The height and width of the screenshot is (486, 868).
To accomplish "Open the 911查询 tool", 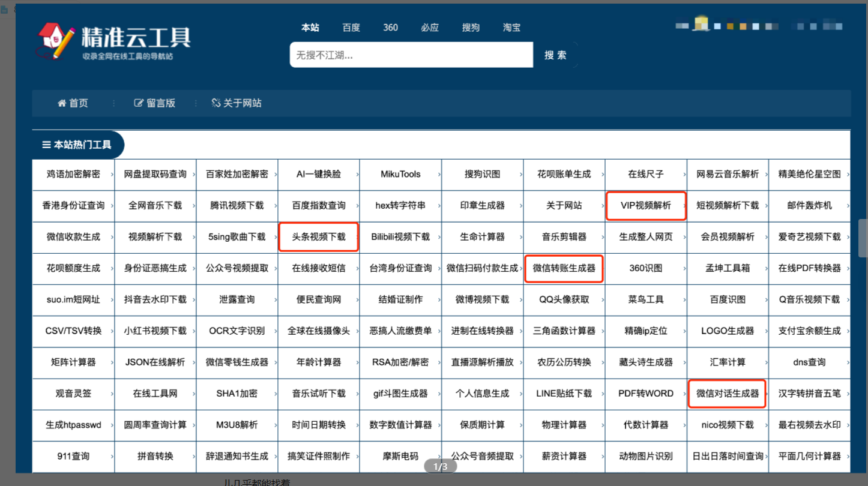I will point(73,456).
